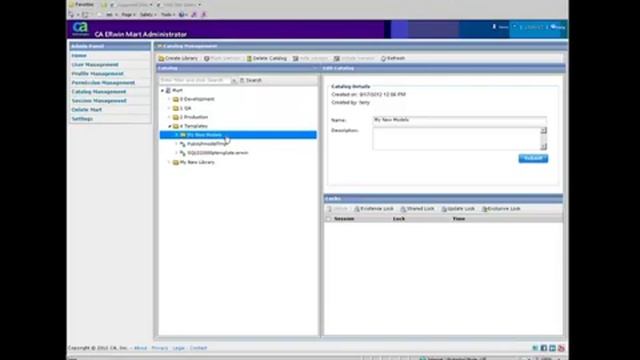Open the dropdown arrow beside the filter field

coord(234,80)
